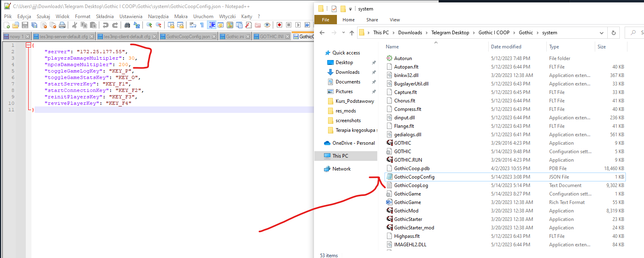Toggle file monitoring eye icon
The width and height of the screenshot is (644, 258).
[x=267, y=25]
